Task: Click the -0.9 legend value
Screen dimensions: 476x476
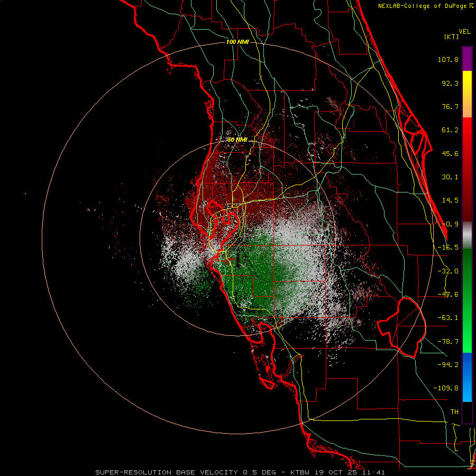Action: pos(450,224)
